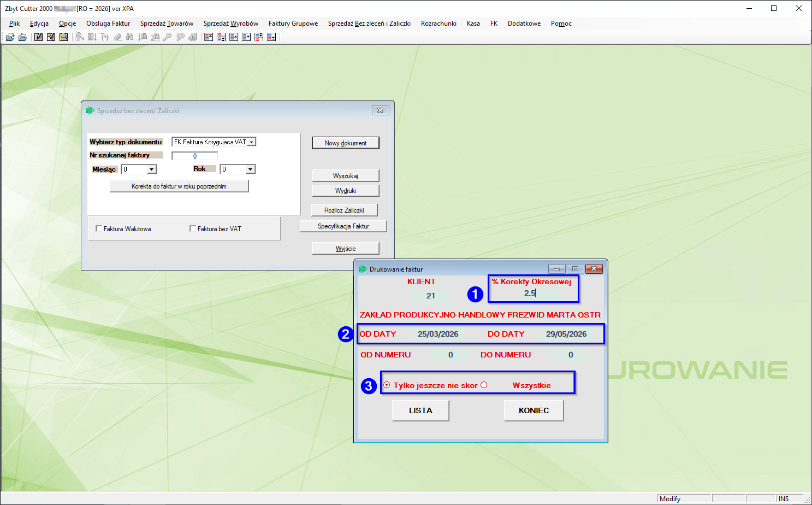
Task: Click the Nr szukanej faktury input field
Action: (x=194, y=156)
